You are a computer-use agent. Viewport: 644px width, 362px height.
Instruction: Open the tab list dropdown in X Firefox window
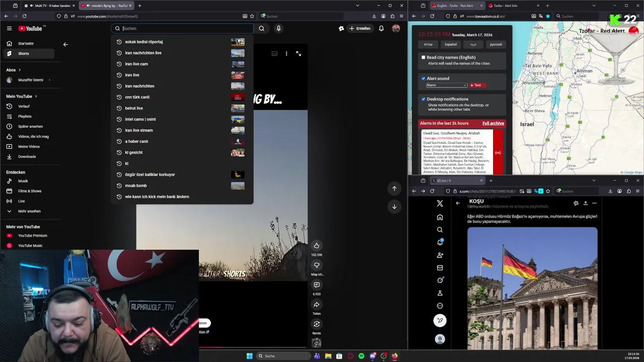594,180
